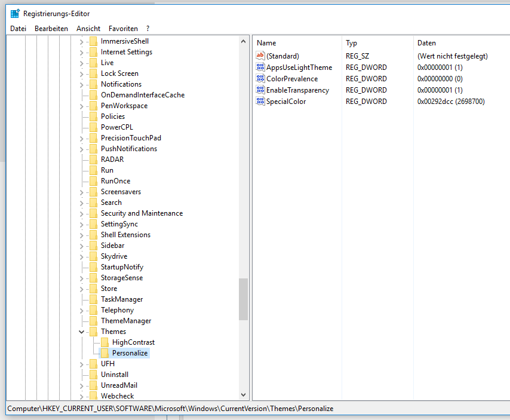Click the Notifications folder icon
Screen dimensions: 510x420
click(93, 84)
